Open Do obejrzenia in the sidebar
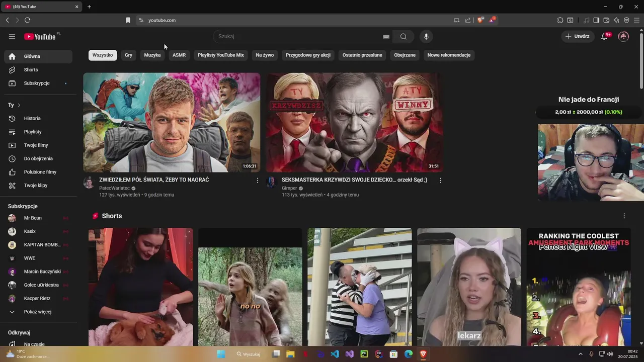The height and width of the screenshot is (362, 644). [38, 158]
